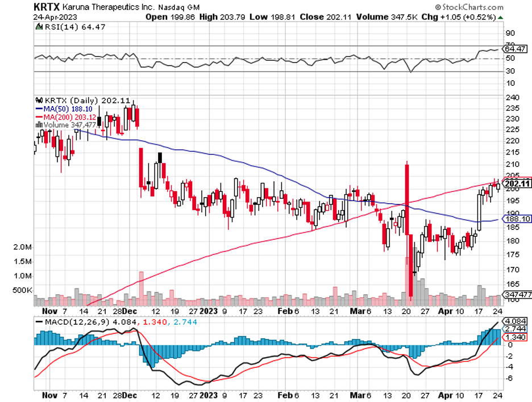The width and height of the screenshot is (532, 402).
Task: Click the Volume 347,477 legend text
Action: coord(69,125)
